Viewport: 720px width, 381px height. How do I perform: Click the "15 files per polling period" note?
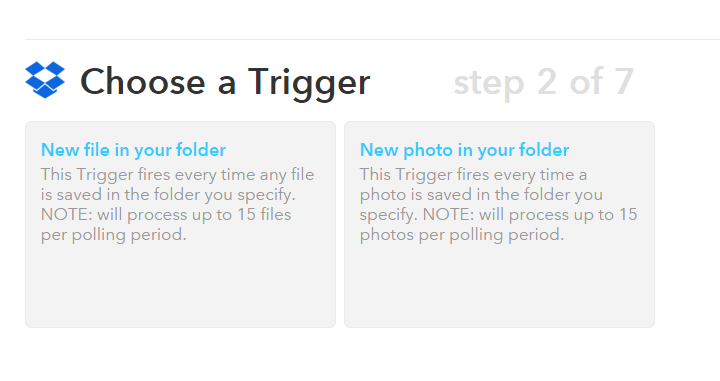point(166,225)
